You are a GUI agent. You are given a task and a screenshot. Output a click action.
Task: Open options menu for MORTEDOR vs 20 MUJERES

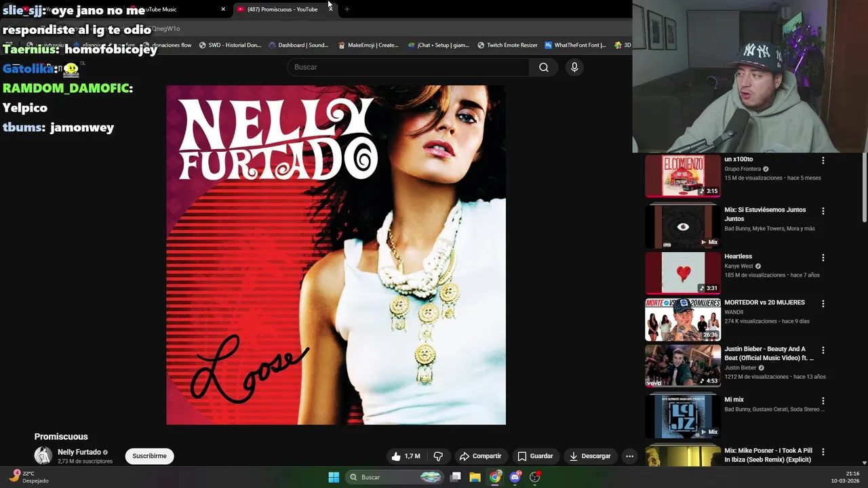[823, 304]
